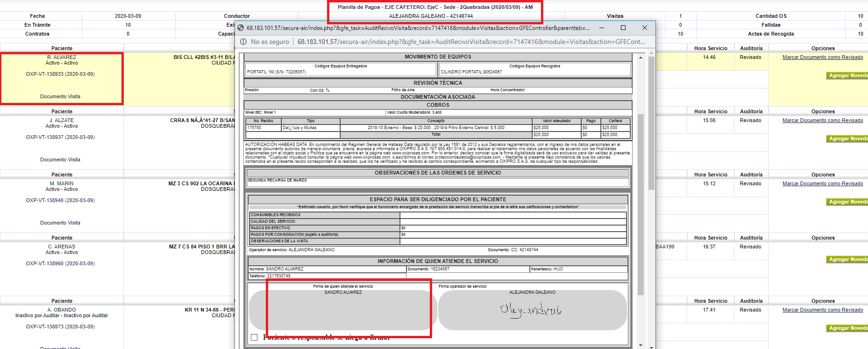
Task: Select patient name 'C. ARENAS'
Action: click(x=62, y=247)
